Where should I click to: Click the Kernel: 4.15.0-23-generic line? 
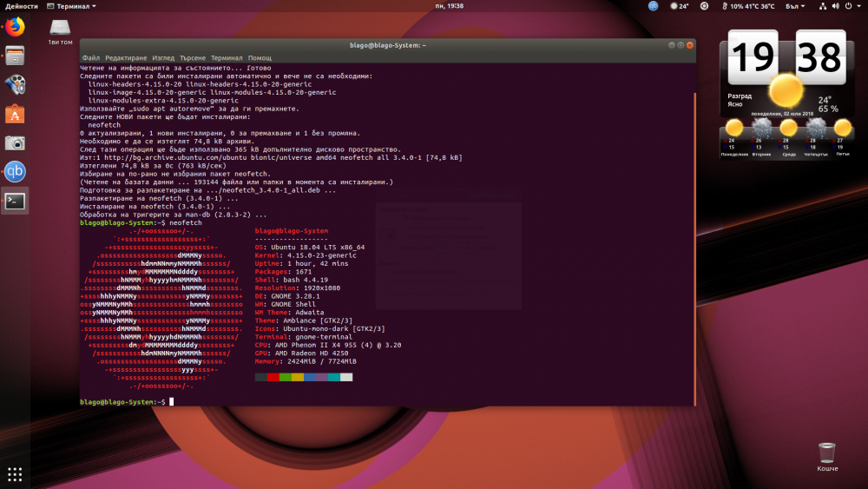click(x=306, y=255)
